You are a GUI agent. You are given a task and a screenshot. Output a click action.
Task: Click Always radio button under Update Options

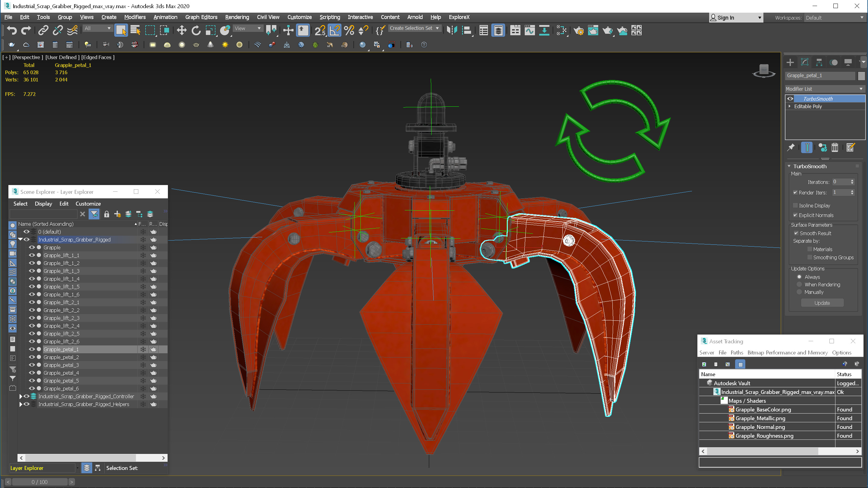(799, 277)
